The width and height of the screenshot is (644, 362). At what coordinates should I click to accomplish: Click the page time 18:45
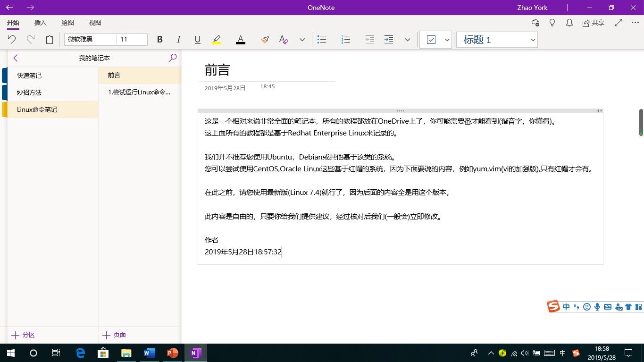point(268,86)
